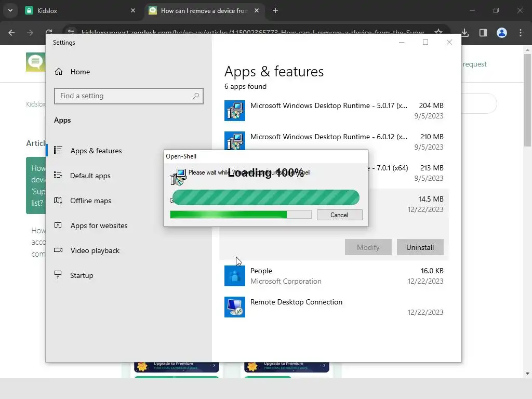Screen dimensions: 532x399
Task: Click the green chat logo on the webpage
Action: click(x=35, y=62)
